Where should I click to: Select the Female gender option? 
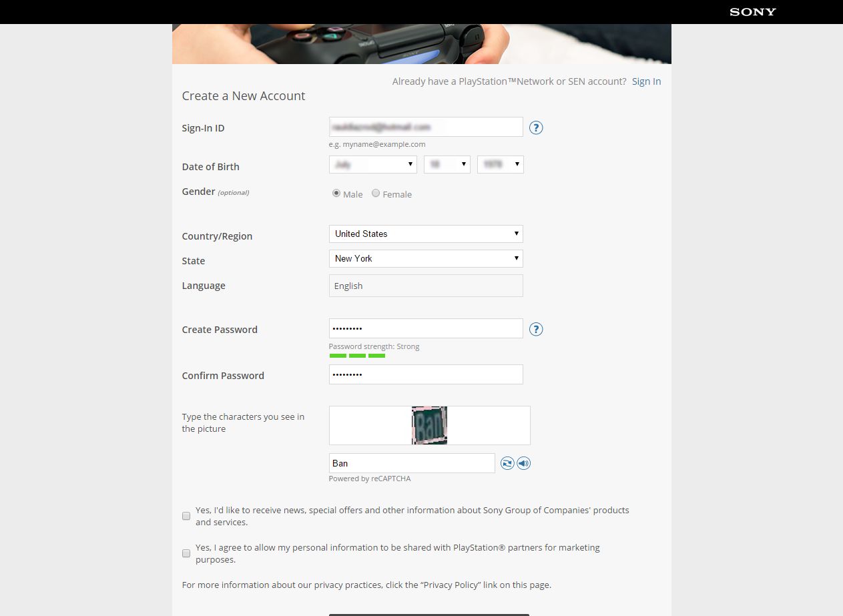pyautogui.click(x=376, y=194)
